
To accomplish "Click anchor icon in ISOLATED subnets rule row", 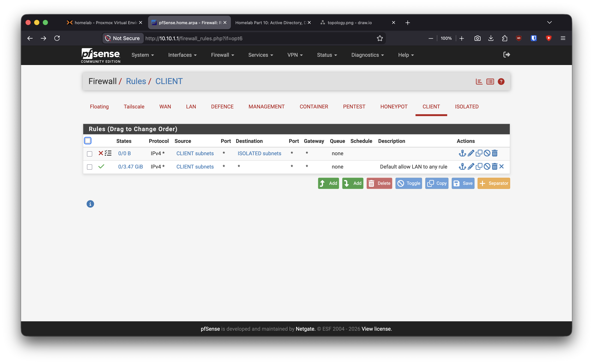I will coord(462,153).
